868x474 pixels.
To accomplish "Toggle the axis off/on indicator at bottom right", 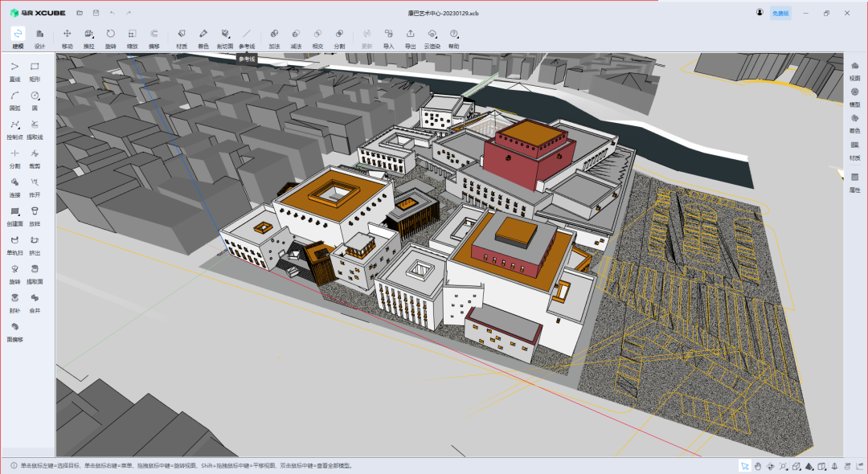I will tap(860, 466).
